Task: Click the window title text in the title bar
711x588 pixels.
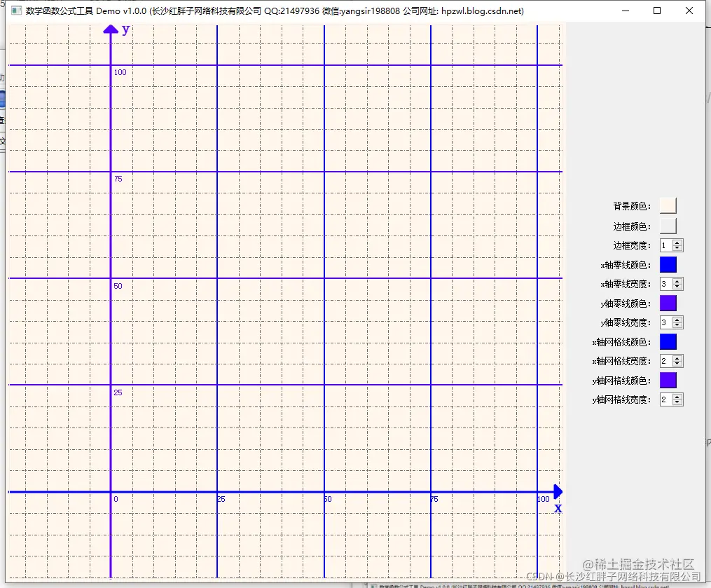Action: tap(275, 11)
